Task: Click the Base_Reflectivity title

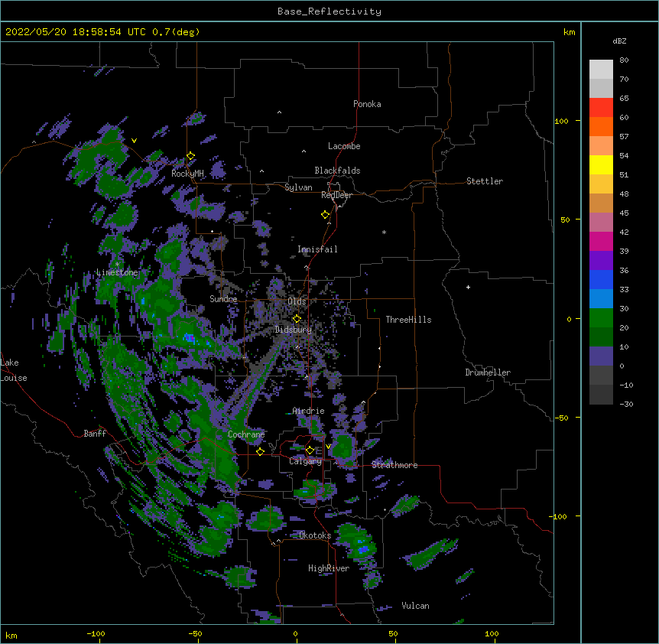Action: coord(329,11)
